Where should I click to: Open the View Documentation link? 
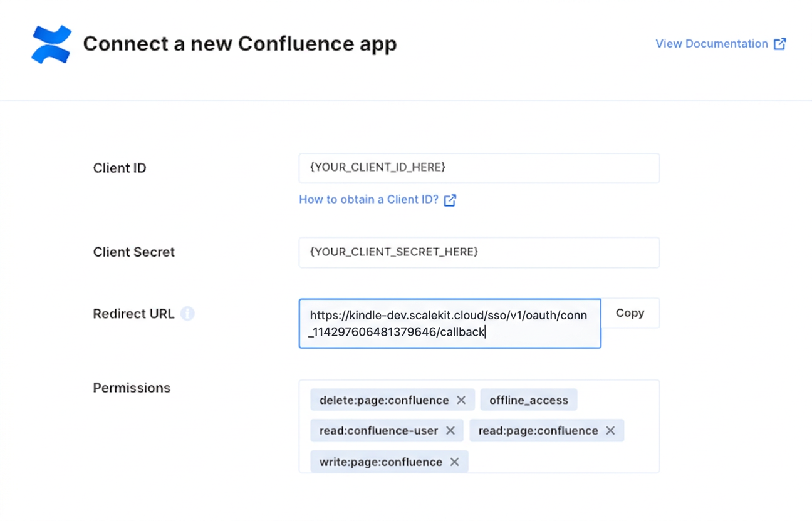pyautogui.click(x=711, y=44)
